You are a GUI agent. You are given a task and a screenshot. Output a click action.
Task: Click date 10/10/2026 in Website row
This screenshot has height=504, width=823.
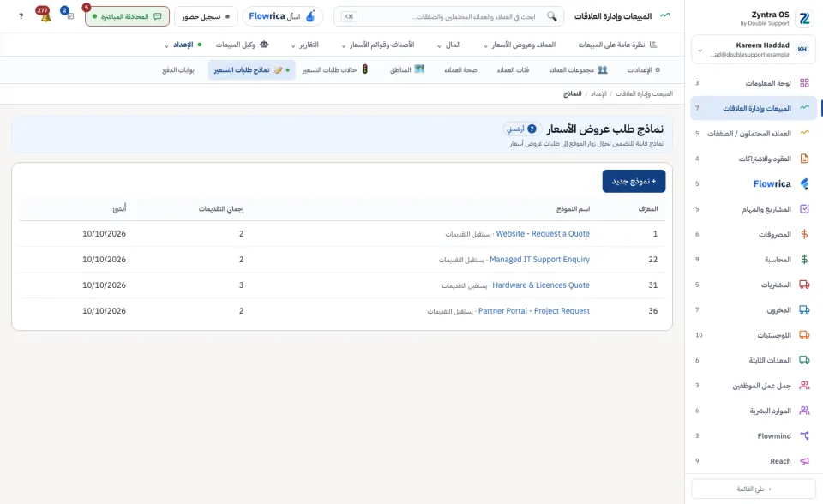pyautogui.click(x=104, y=234)
